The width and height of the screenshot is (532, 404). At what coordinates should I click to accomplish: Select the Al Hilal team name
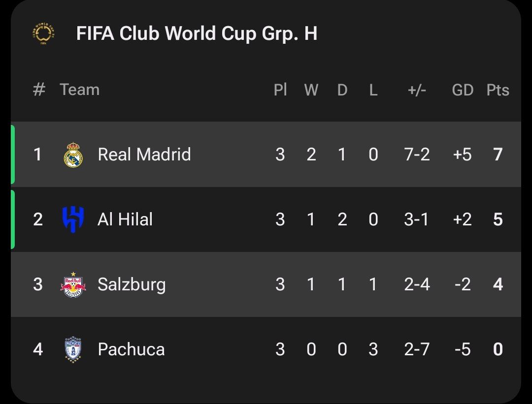pos(125,219)
